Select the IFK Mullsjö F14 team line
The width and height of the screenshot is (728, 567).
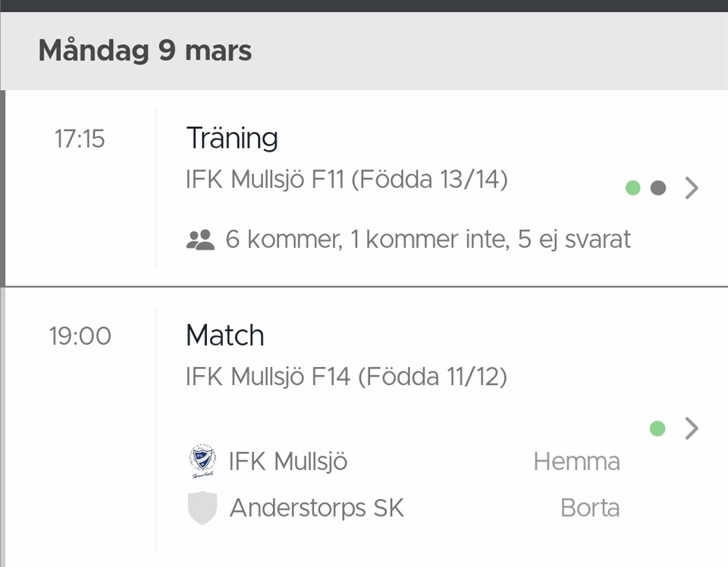[x=347, y=376]
